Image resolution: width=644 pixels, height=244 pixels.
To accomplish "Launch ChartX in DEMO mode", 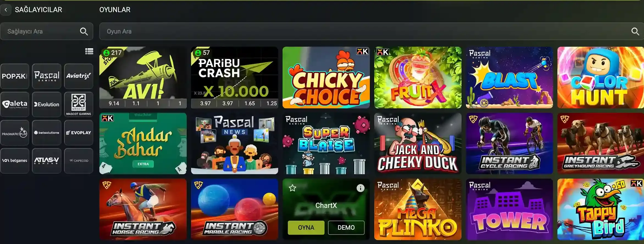I will [x=346, y=227].
